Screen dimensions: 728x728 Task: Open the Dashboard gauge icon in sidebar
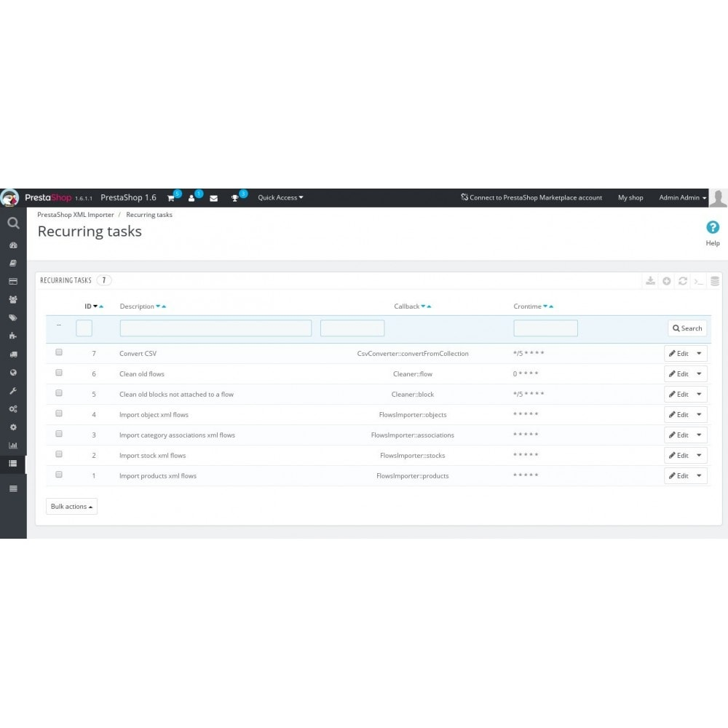13,245
